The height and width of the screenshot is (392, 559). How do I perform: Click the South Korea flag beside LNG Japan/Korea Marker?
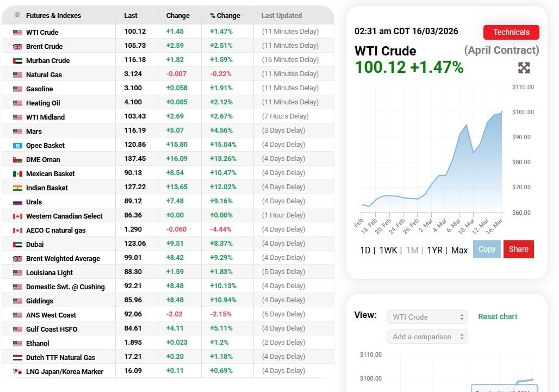pos(17,372)
